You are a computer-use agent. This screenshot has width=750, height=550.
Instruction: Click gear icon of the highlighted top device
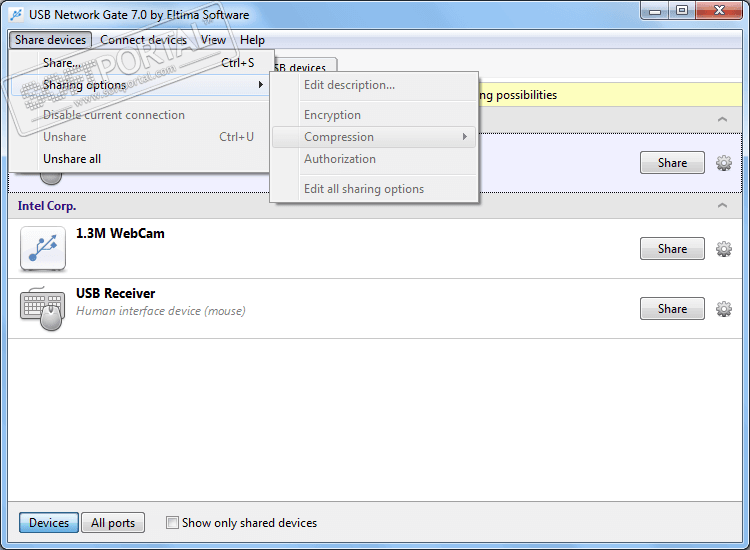pos(723,163)
